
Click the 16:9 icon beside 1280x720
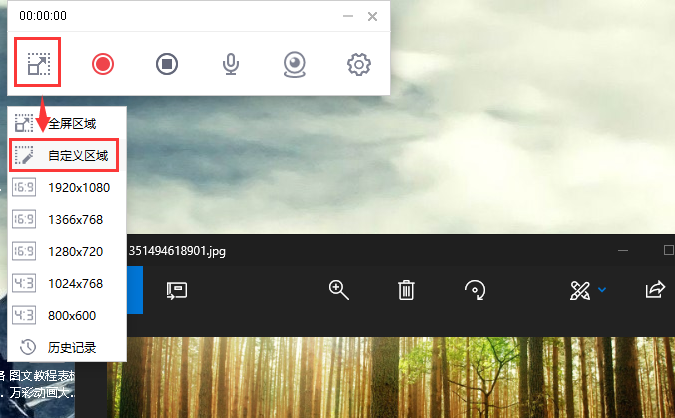(24, 251)
